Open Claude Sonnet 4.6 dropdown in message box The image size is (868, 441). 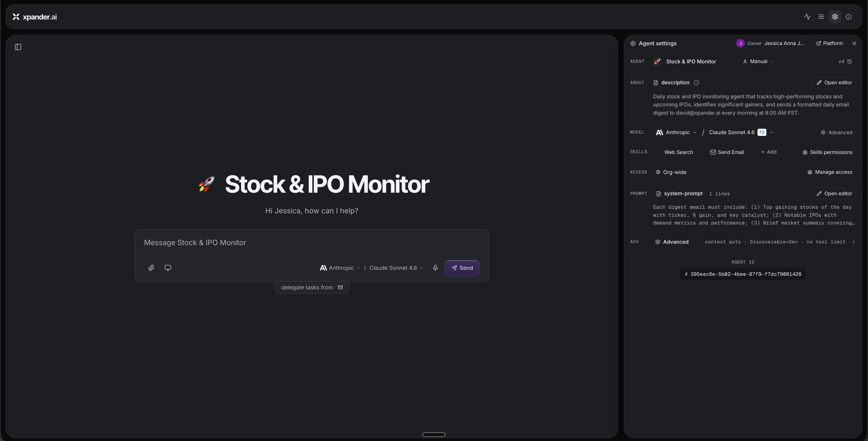396,268
